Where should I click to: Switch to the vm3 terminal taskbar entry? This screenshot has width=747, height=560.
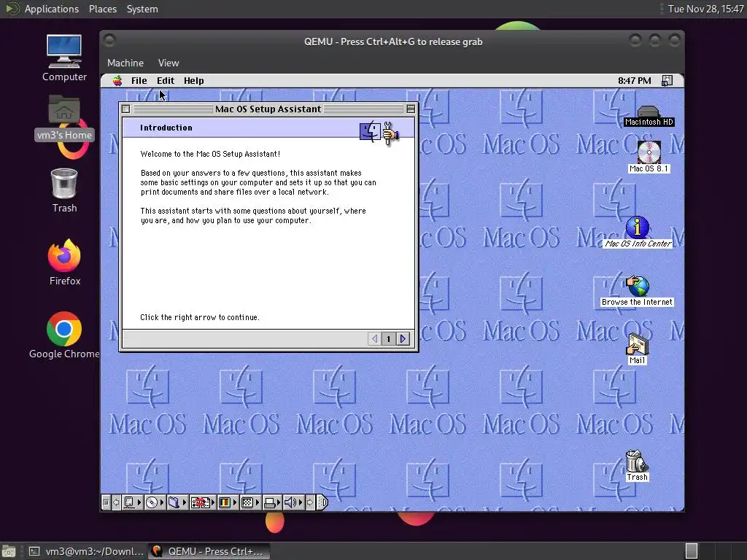[x=85, y=551]
